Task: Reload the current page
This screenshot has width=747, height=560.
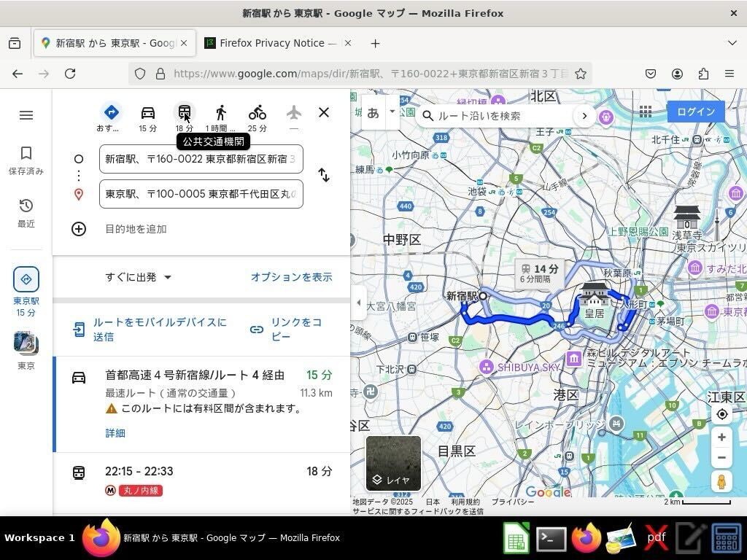Action: pos(70,74)
